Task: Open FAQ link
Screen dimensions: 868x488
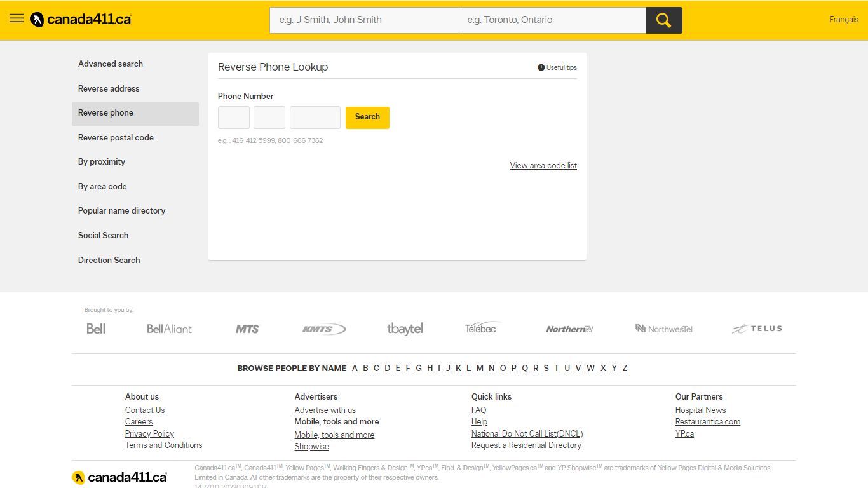Action: pos(478,410)
